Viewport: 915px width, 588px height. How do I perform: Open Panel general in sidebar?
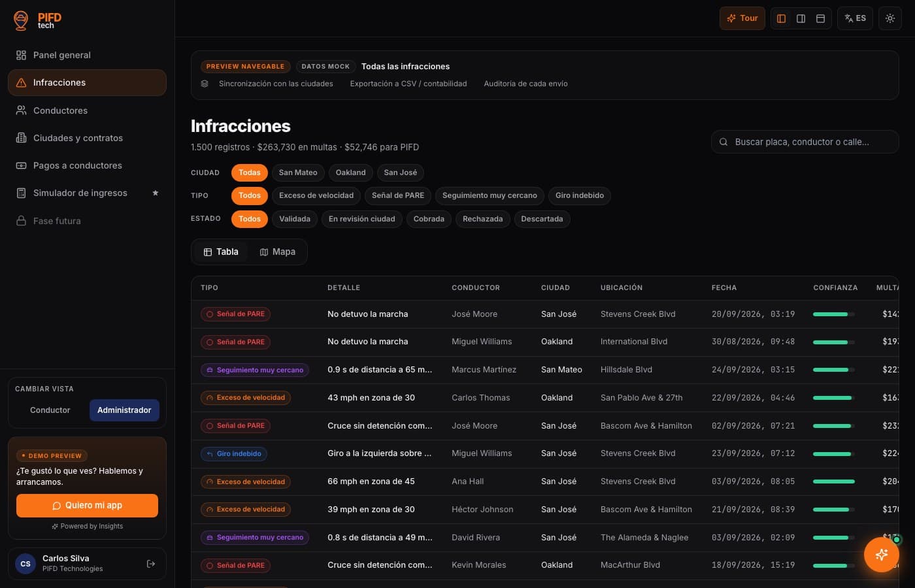pos(87,55)
